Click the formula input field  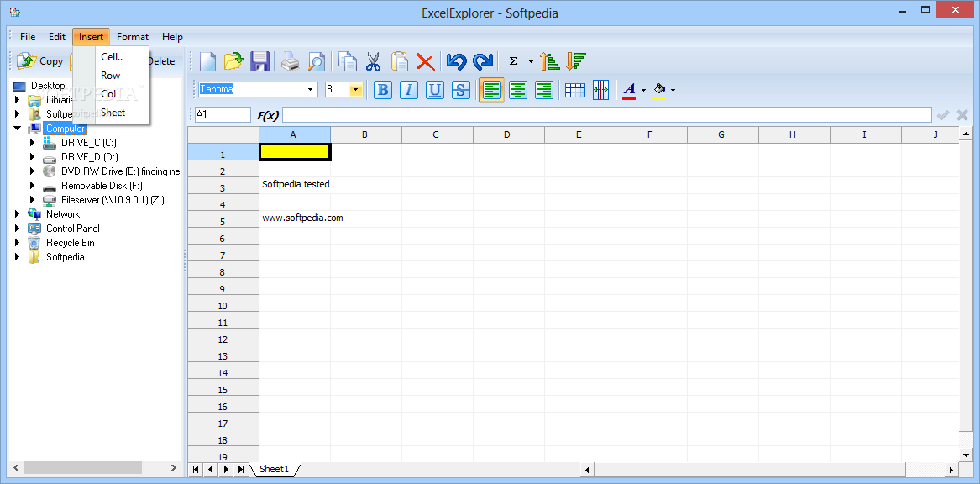[x=607, y=115]
